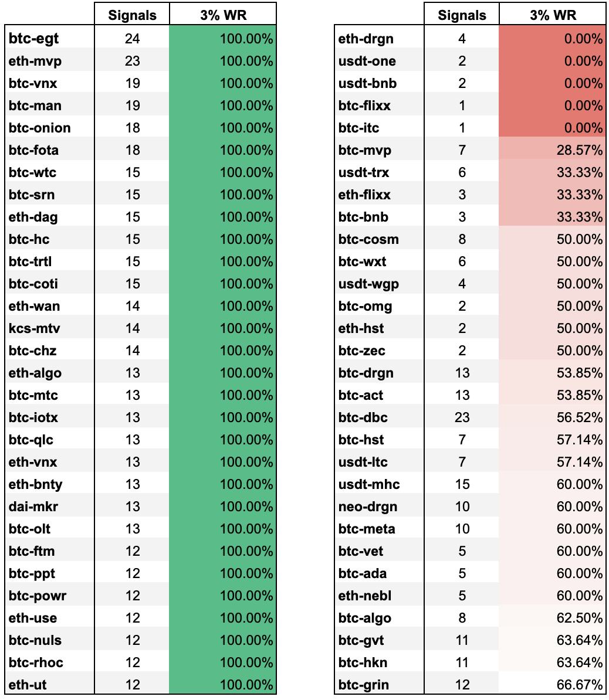Select the eth-ut pair cell

27,685
